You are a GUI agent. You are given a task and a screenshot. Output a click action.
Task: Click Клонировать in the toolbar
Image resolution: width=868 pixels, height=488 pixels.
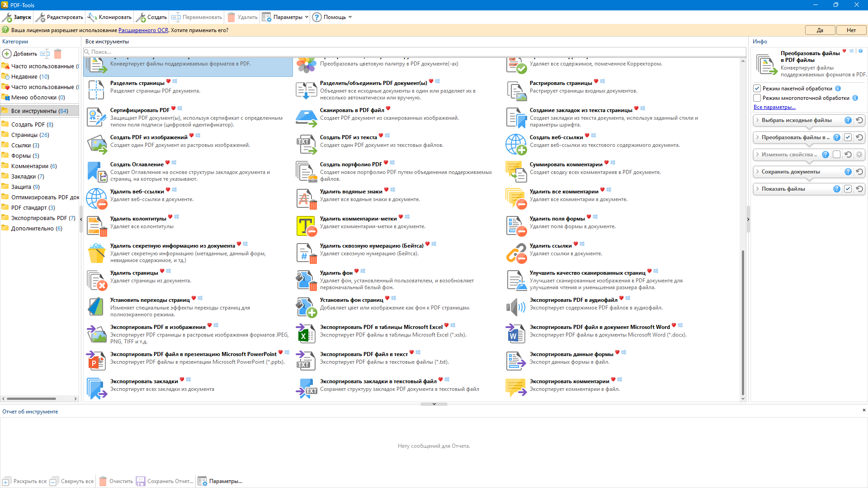(x=110, y=17)
